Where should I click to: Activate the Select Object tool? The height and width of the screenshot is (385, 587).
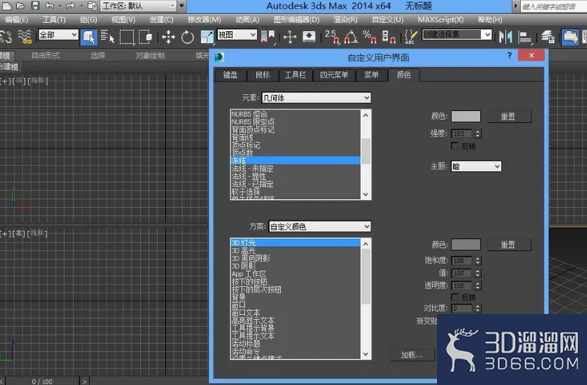[89, 37]
